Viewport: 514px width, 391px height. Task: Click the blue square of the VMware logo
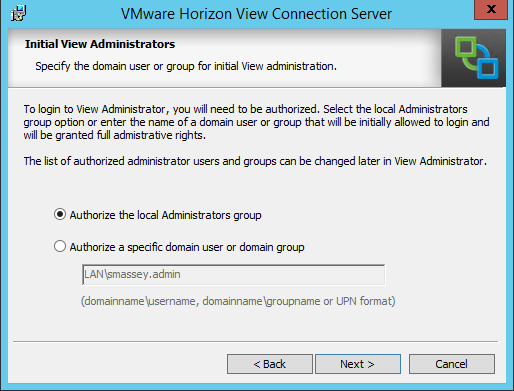[487, 68]
